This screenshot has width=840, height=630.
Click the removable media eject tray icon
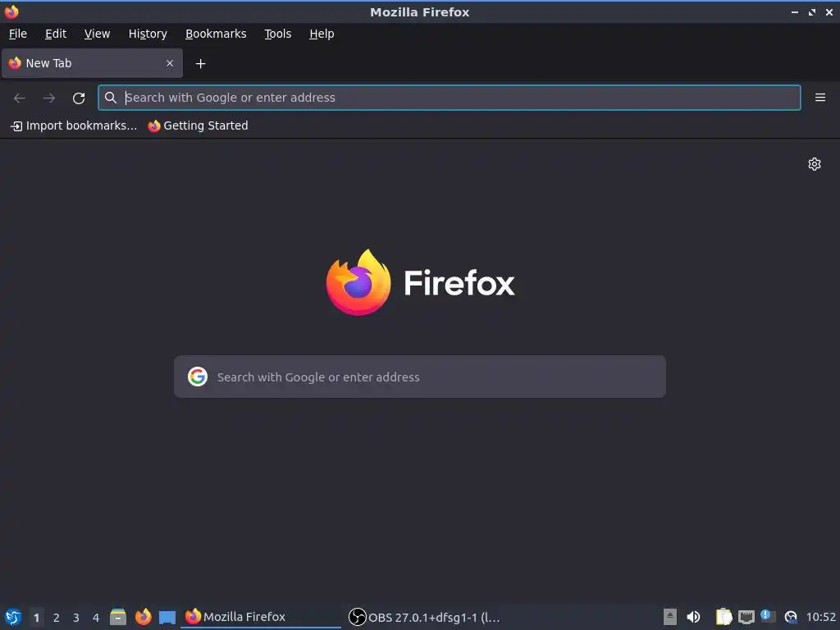click(x=669, y=617)
